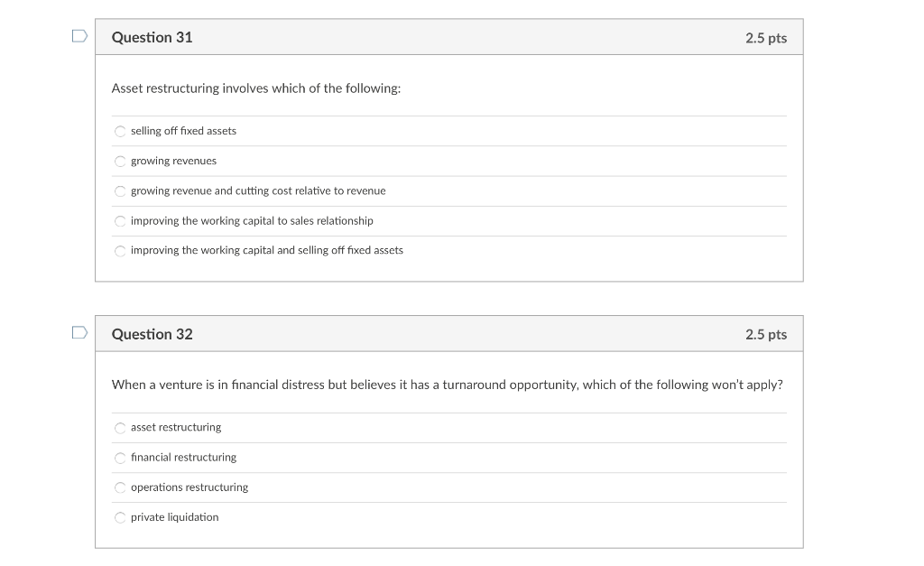
Task: Click the Question 31 title text
Action: pyautogui.click(x=152, y=37)
